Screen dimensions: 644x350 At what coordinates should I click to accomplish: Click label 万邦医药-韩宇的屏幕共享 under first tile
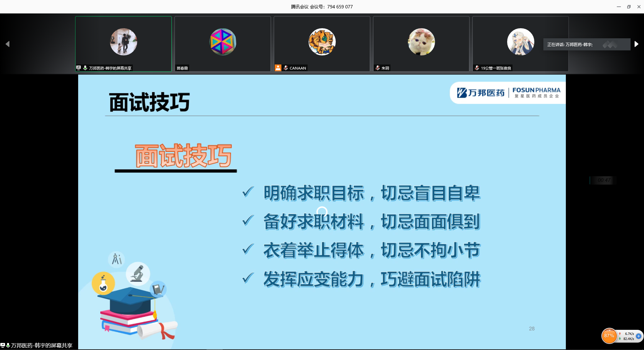pyautogui.click(x=110, y=68)
